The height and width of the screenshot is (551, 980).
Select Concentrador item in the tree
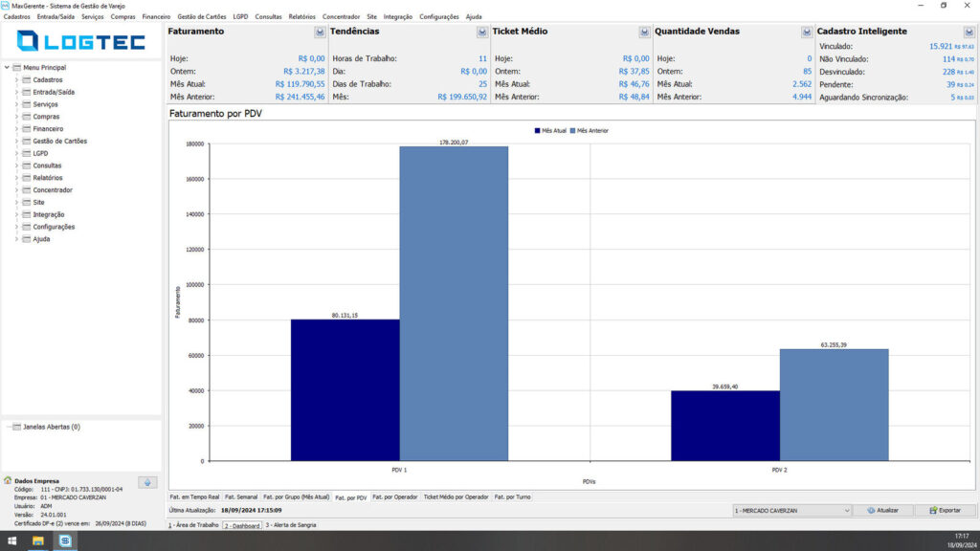tap(53, 190)
